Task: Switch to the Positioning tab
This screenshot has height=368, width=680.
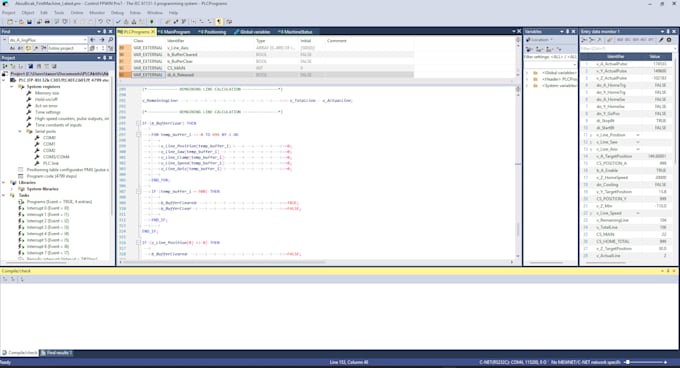Action: click(212, 32)
